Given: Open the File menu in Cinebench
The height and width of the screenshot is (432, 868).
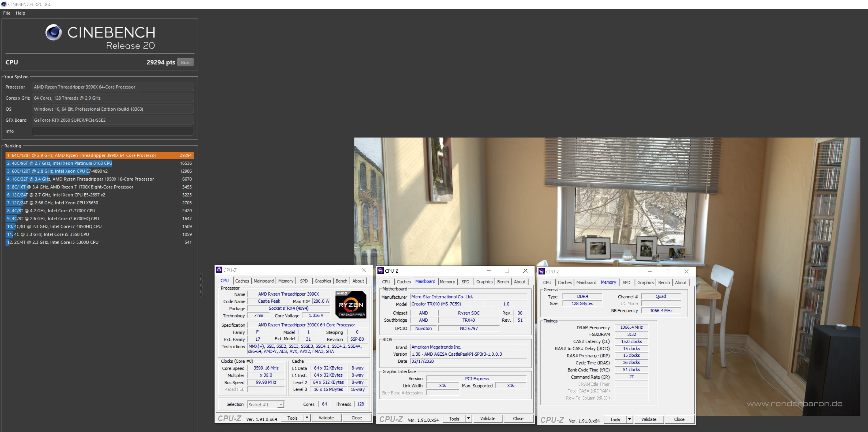Looking at the screenshot, I should (x=7, y=13).
